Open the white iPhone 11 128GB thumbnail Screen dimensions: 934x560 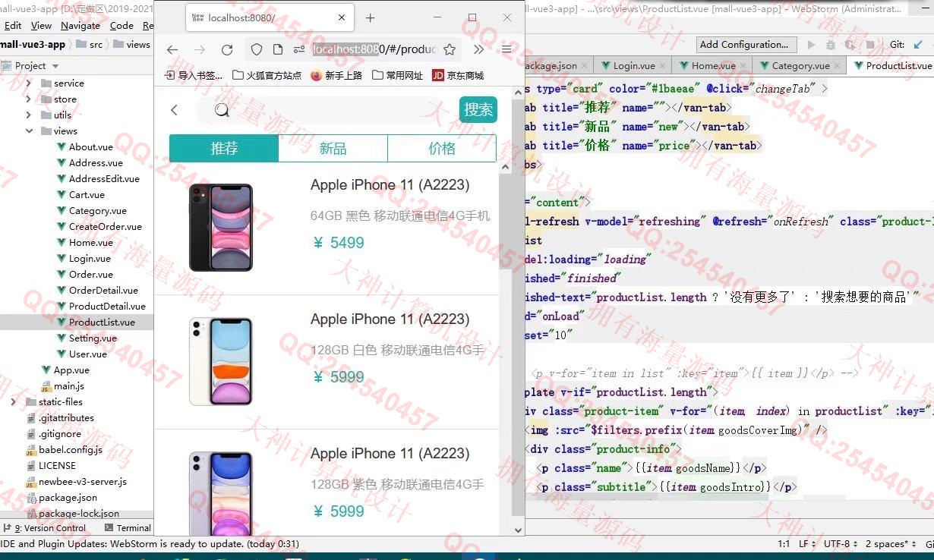pyautogui.click(x=220, y=361)
